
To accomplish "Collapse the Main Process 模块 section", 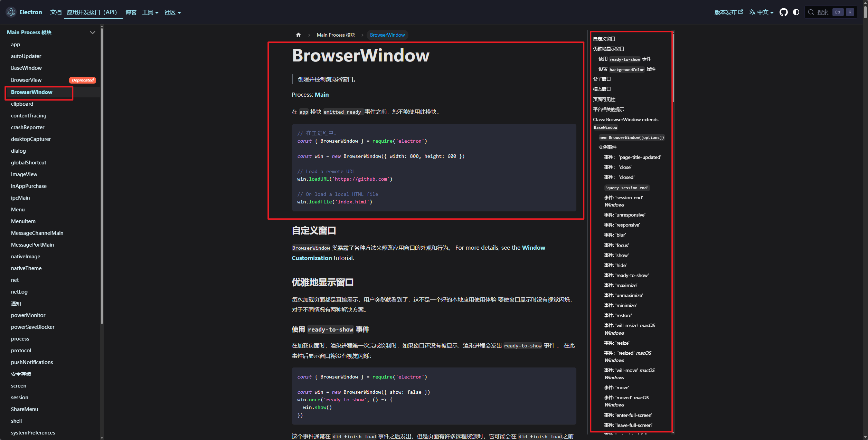I will pos(92,32).
